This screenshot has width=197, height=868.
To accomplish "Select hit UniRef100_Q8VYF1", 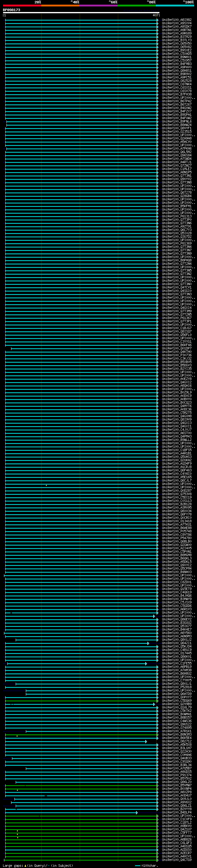I will (x=176, y=128).
